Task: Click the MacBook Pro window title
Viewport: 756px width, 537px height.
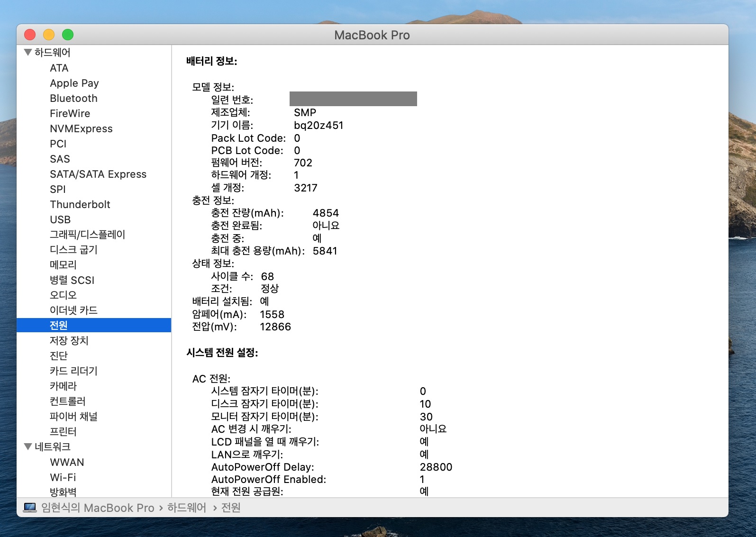Action: [x=372, y=35]
